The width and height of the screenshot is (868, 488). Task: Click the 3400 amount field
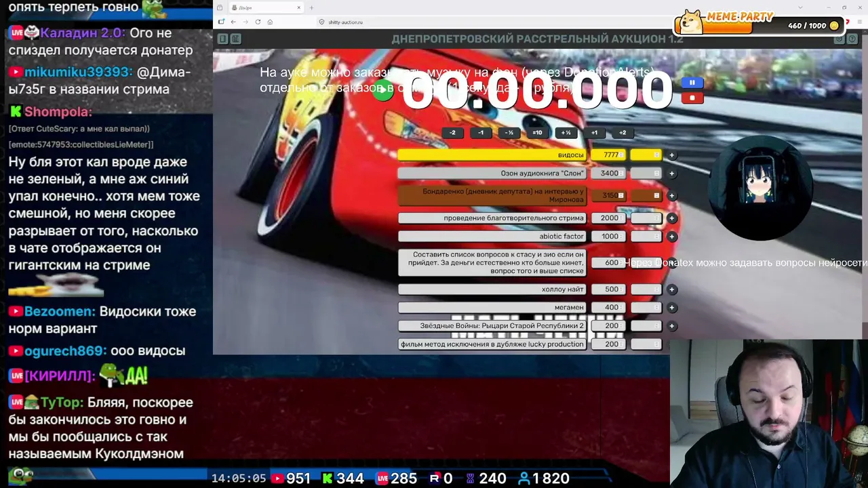point(609,174)
